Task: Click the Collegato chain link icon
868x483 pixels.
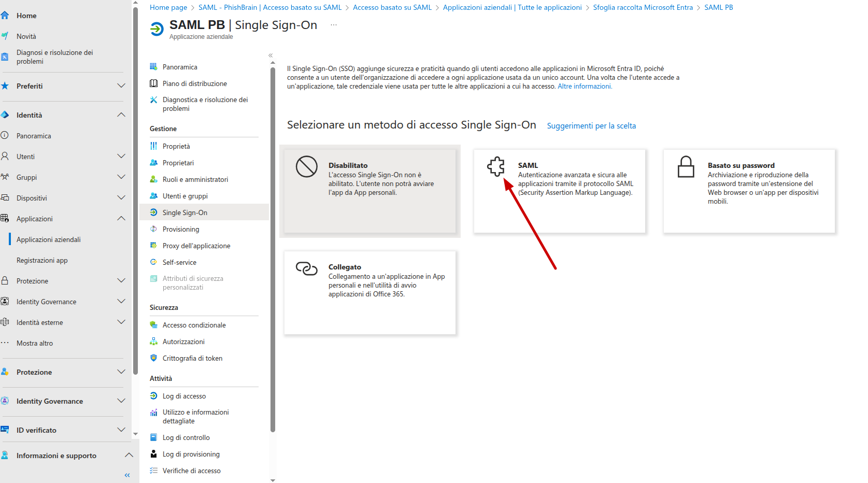Action: 306,268
